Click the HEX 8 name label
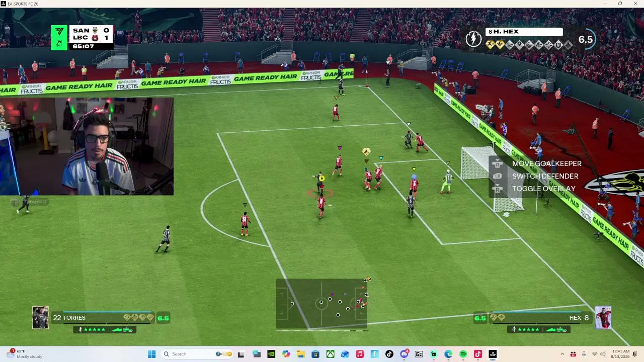The height and width of the screenshot is (362, 644). [x=579, y=318]
